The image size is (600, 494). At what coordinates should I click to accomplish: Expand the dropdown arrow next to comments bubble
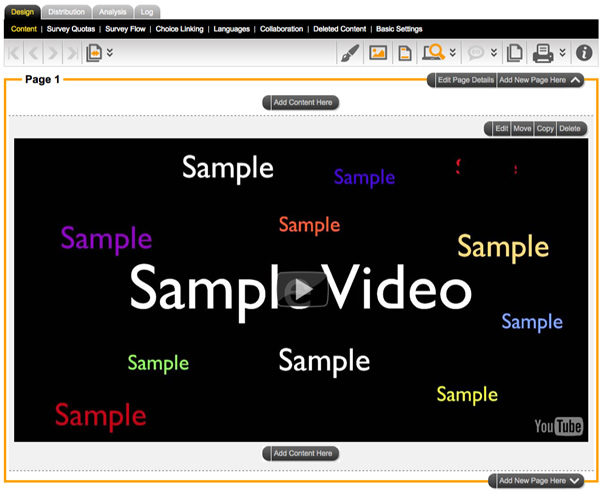[x=494, y=52]
